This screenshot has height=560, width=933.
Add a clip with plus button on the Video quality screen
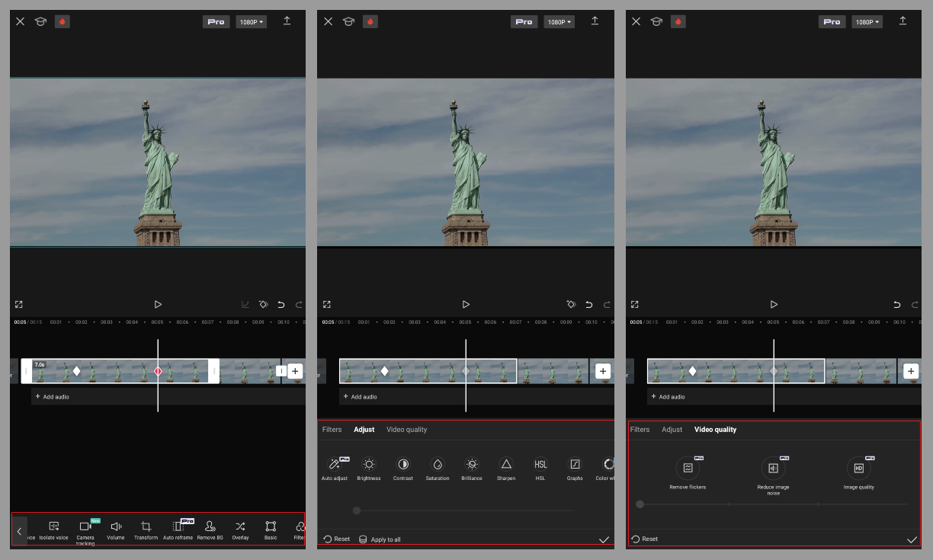pyautogui.click(x=911, y=371)
